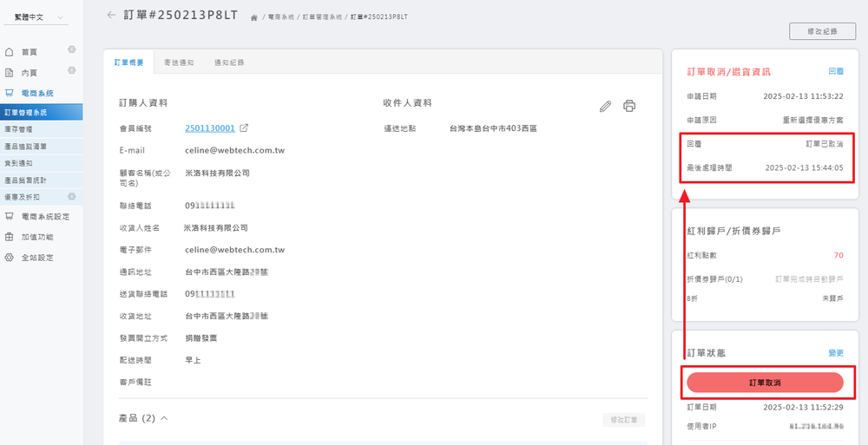The image size is (868, 445).
Task: Click the back arrow beside 訂單#250213P8LT
Action: [110, 15]
